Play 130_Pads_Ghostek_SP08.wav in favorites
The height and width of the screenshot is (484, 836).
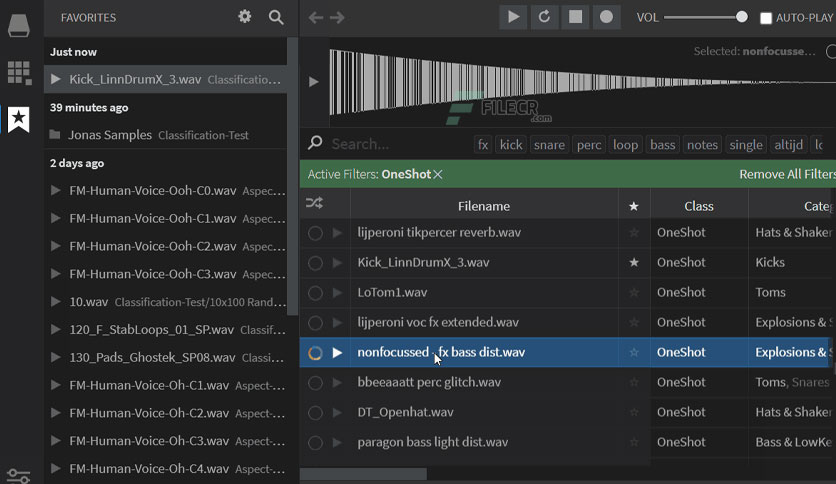[55, 357]
